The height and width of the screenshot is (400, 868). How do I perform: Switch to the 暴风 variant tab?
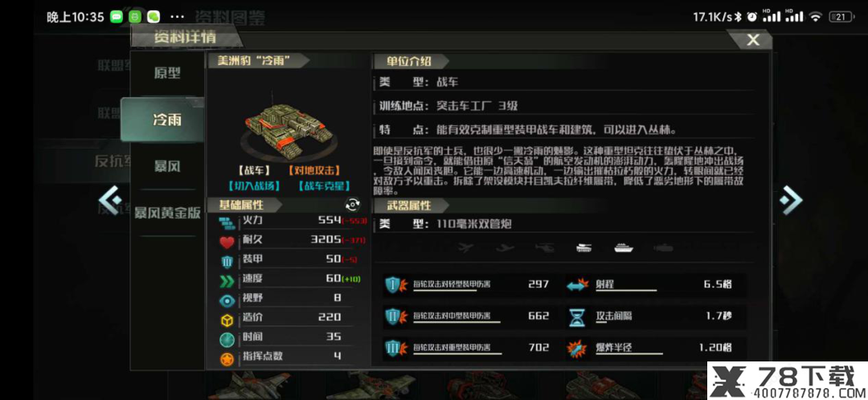(167, 166)
